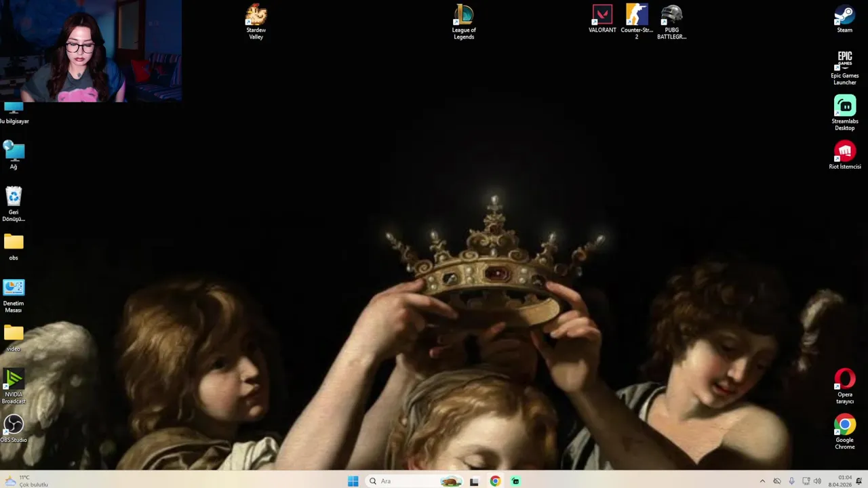Open the Streamlabs app on the taskbar
868x488 pixels.
click(x=515, y=481)
